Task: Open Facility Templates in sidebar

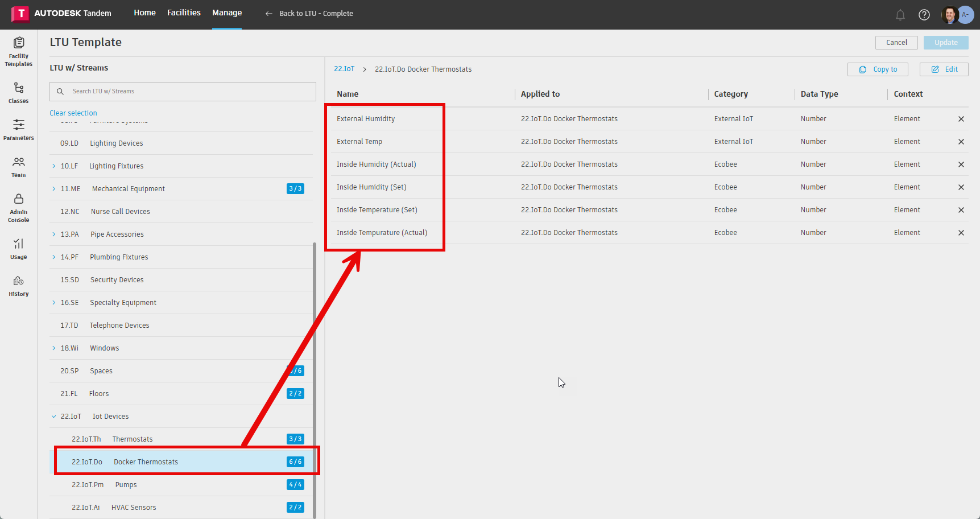Action: pyautogui.click(x=19, y=52)
